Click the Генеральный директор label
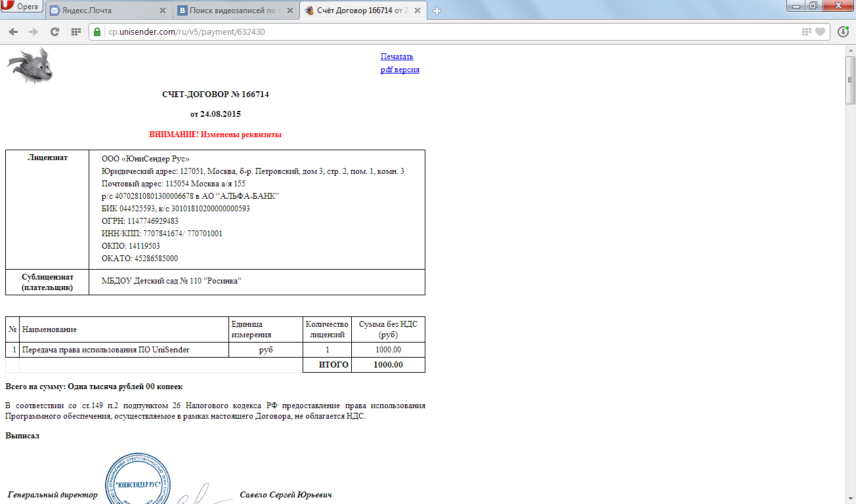The height and width of the screenshot is (504, 856). point(53,495)
